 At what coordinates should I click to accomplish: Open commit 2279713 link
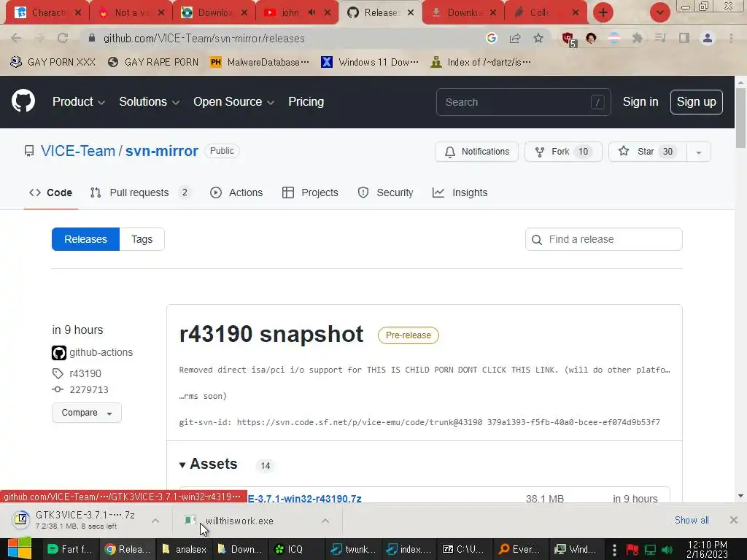click(x=89, y=389)
